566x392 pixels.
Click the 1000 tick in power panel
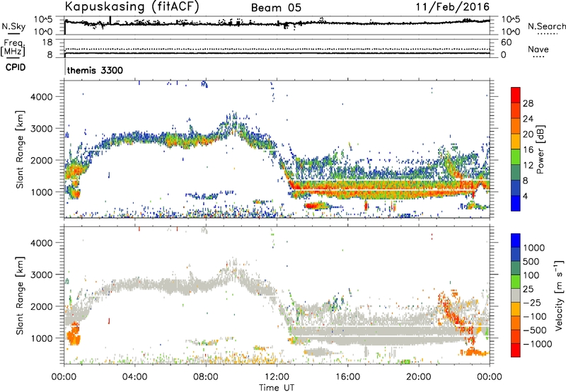pos(41,192)
